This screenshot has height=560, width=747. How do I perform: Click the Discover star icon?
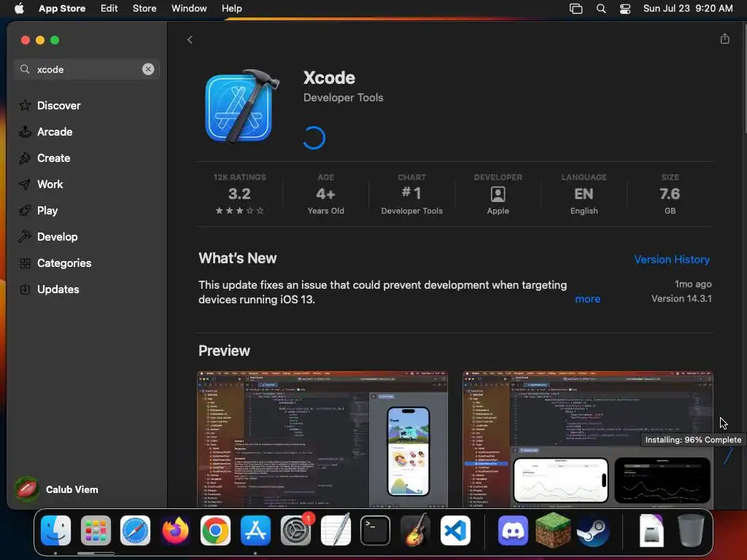tap(25, 105)
